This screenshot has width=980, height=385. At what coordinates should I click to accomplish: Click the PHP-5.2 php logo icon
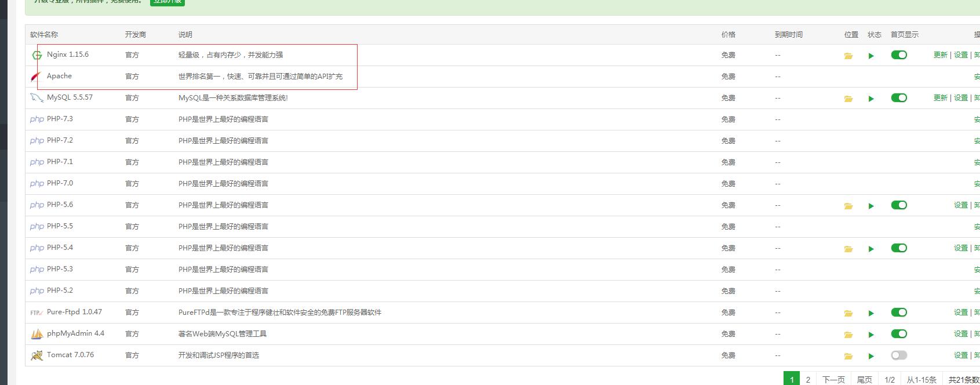(x=37, y=291)
